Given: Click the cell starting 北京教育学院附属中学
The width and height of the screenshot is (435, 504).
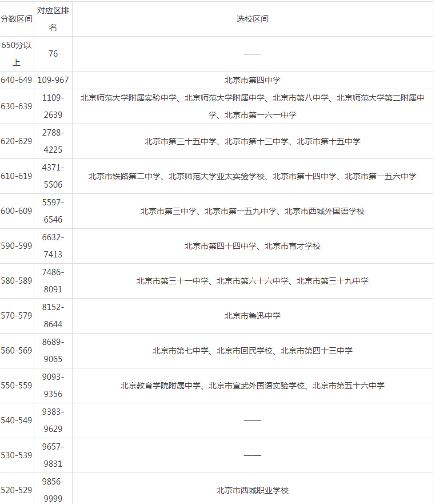Looking at the screenshot, I should (253, 386).
